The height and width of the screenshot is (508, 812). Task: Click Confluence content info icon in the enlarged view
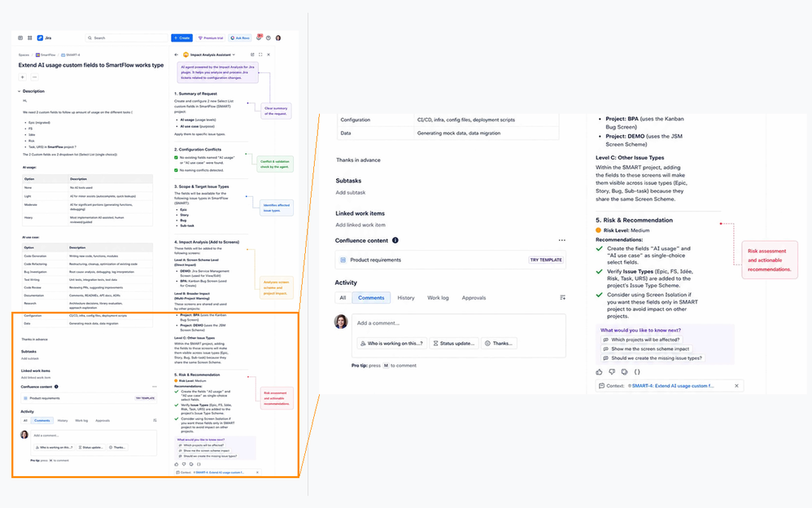[x=395, y=240]
